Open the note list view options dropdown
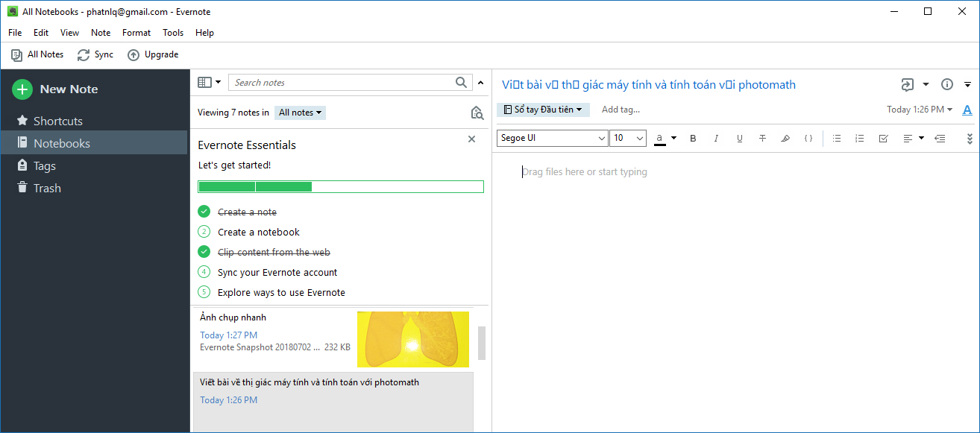 [209, 83]
